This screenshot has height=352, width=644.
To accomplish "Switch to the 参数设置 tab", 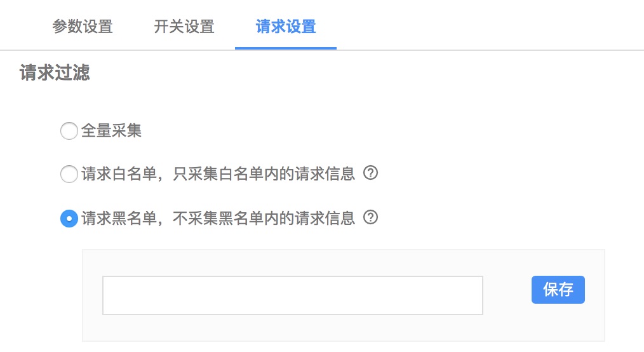I will click(x=83, y=27).
